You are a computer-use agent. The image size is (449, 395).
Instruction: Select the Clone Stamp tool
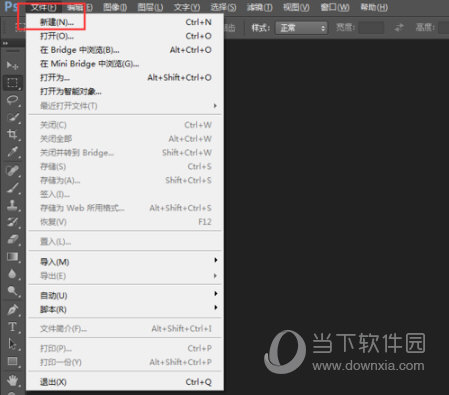coord(12,205)
